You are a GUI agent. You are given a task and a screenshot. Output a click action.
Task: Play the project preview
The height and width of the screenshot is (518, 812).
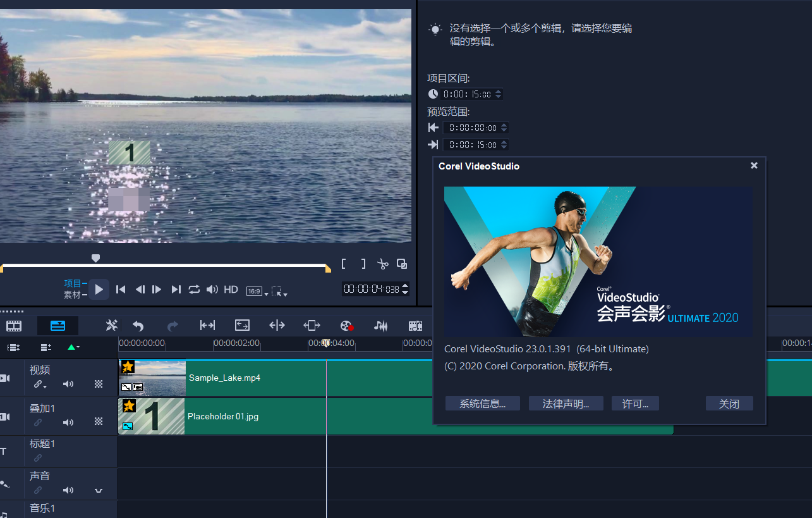click(99, 290)
